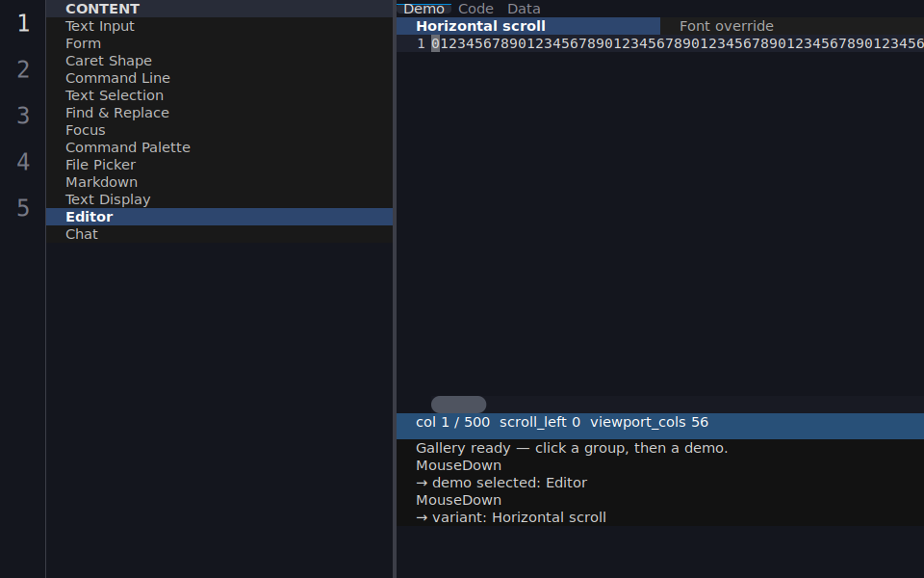Open the Command Line demo
Screen dimensions: 924x578
[x=219, y=78]
